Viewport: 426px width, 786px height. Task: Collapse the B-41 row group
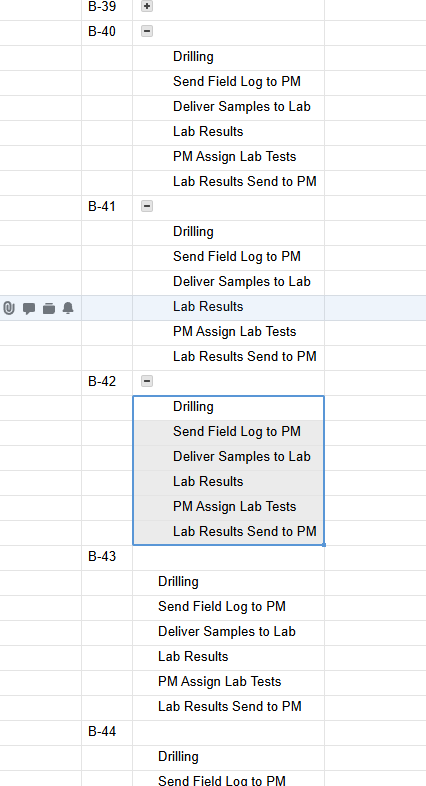click(147, 206)
